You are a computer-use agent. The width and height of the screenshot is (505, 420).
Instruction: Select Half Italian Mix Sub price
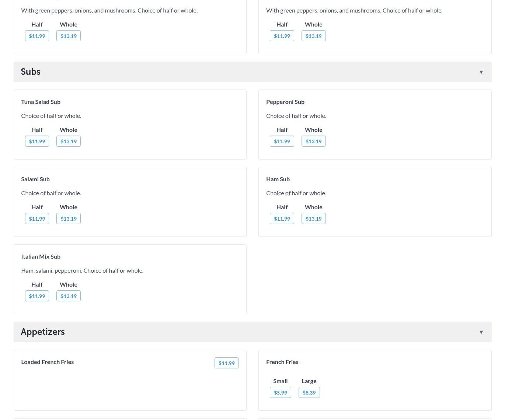pyautogui.click(x=37, y=296)
